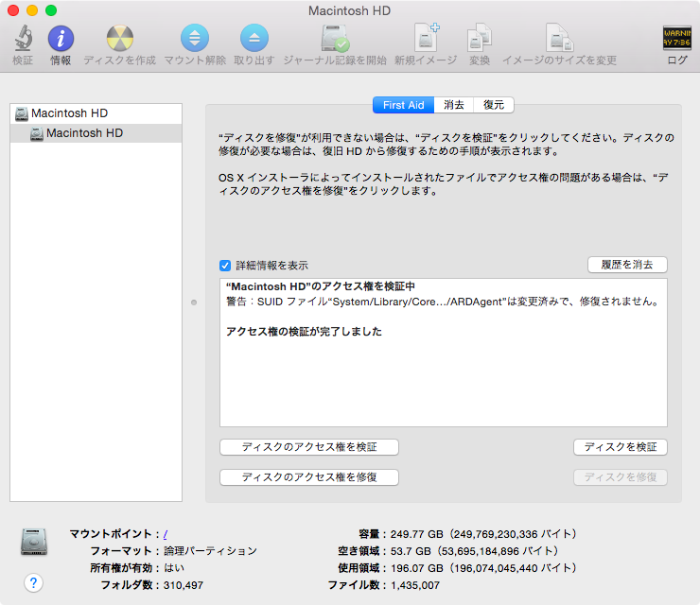Click ディスクのアクセス権を検証 button
The image size is (700, 605).
(309, 447)
